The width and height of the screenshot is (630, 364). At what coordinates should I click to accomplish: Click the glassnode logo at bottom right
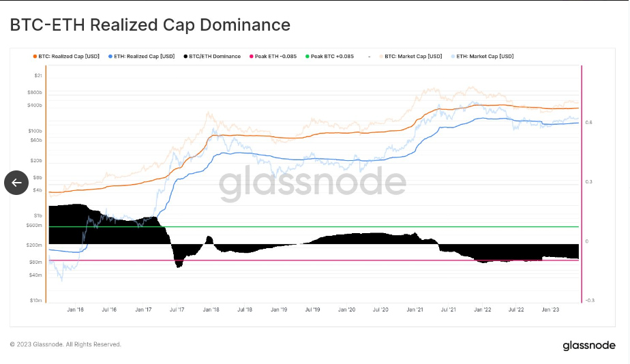tap(588, 346)
